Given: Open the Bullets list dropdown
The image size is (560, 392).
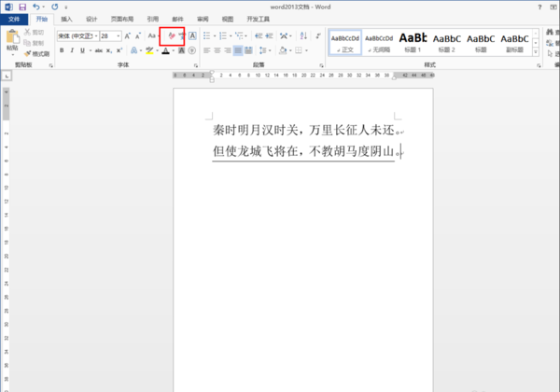Looking at the screenshot, I should coord(215,35).
